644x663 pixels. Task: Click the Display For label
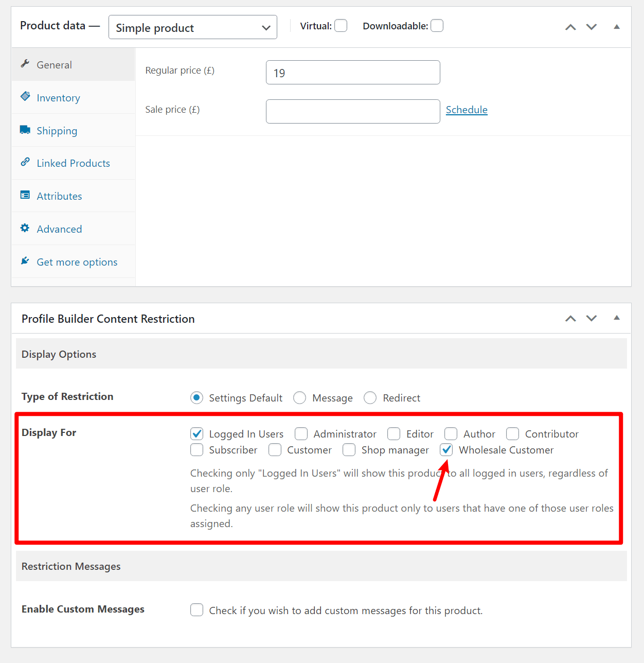[49, 432]
